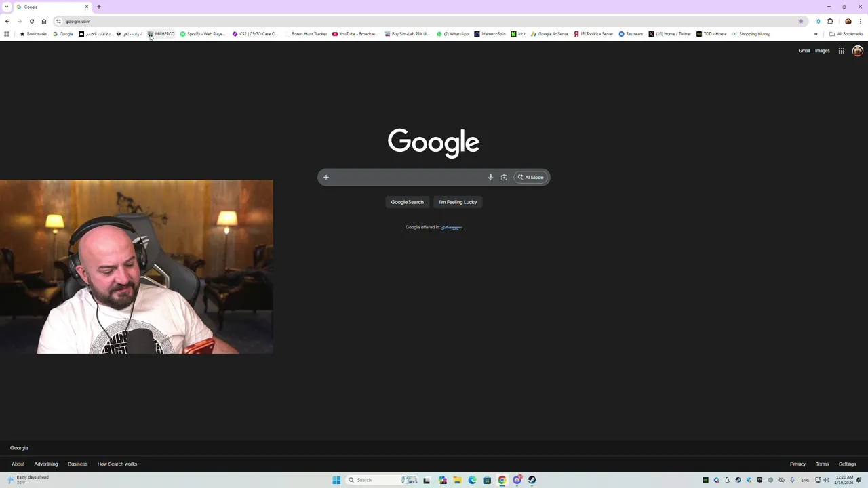The height and width of the screenshot is (488, 868).
Task: Open the Restream bookmark
Action: (x=631, y=34)
